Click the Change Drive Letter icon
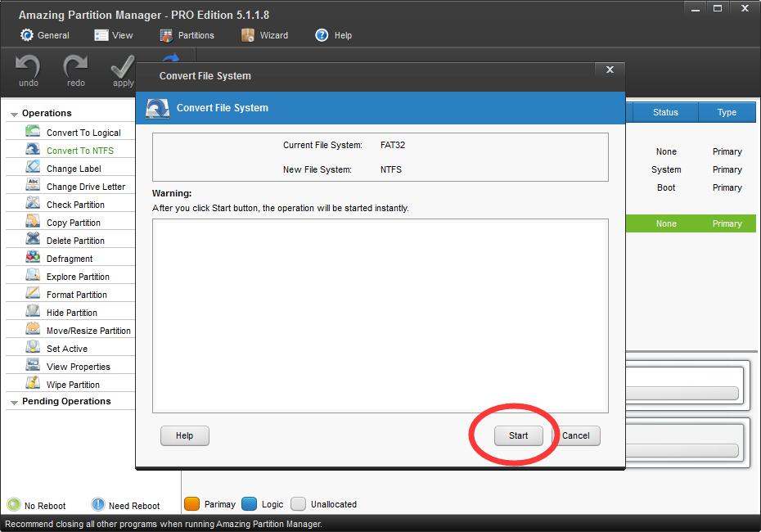Image resolution: width=761 pixels, height=532 pixels. click(33, 186)
